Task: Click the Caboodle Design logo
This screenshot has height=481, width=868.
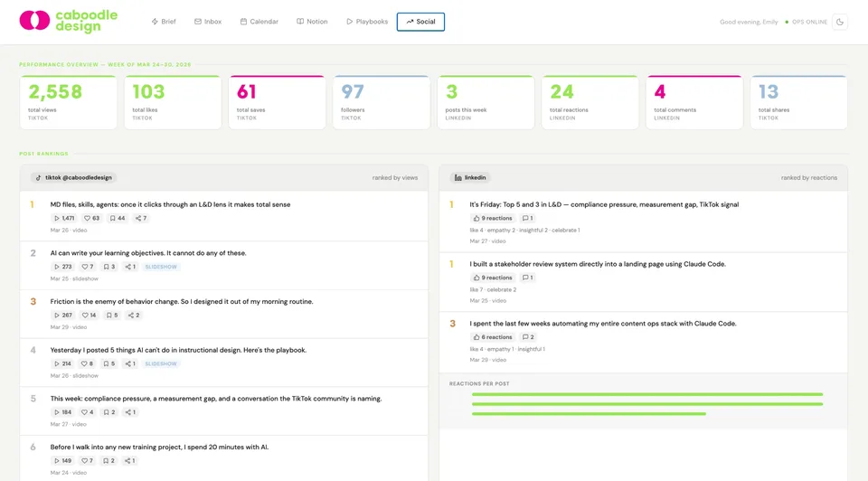Action: coord(69,21)
